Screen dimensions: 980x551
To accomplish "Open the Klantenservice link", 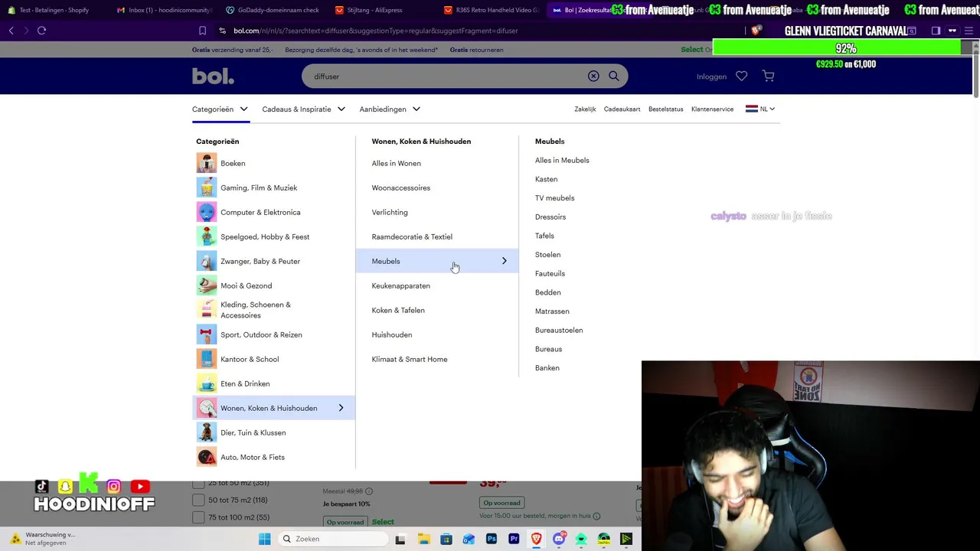I will click(x=712, y=109).
